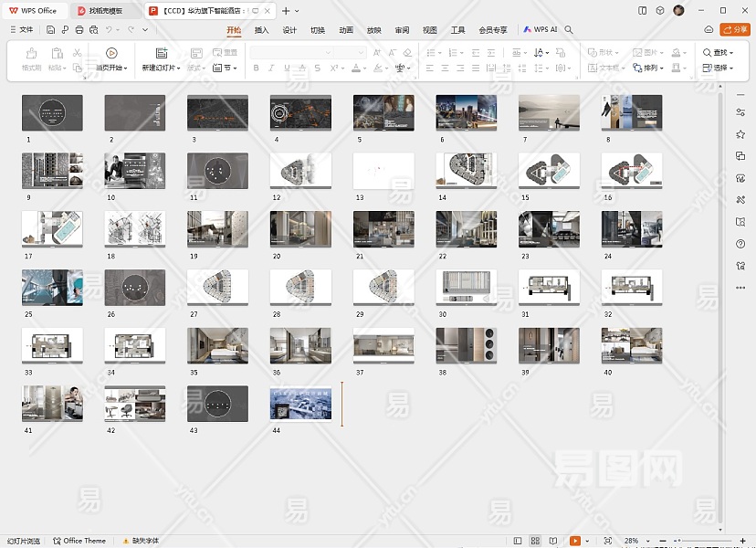Click the orange 分享 share button
Screen dimensions: 756x548
pyautogui.click(x=735, y=29)
